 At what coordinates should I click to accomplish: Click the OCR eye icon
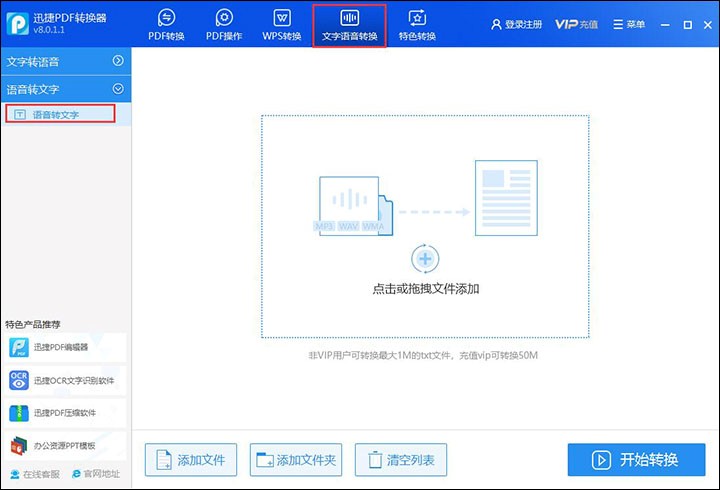19,380
